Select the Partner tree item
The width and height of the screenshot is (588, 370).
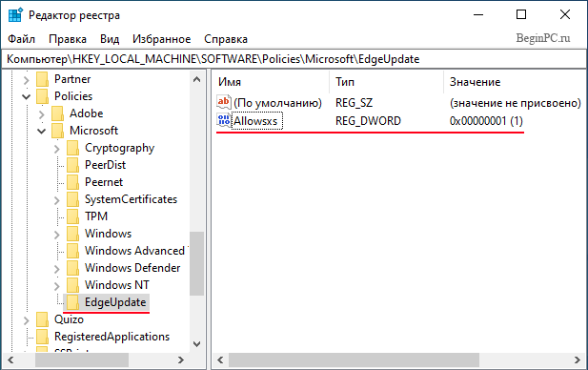[x=72, y=79]
